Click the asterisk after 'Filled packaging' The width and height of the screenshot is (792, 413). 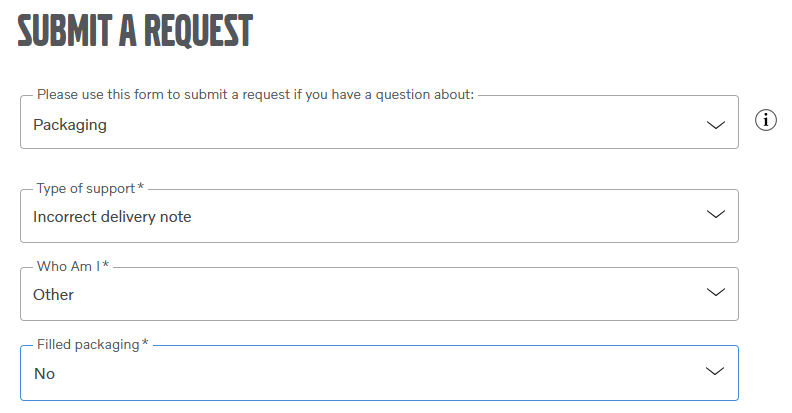pyautogui.click(x=145, y=344)
